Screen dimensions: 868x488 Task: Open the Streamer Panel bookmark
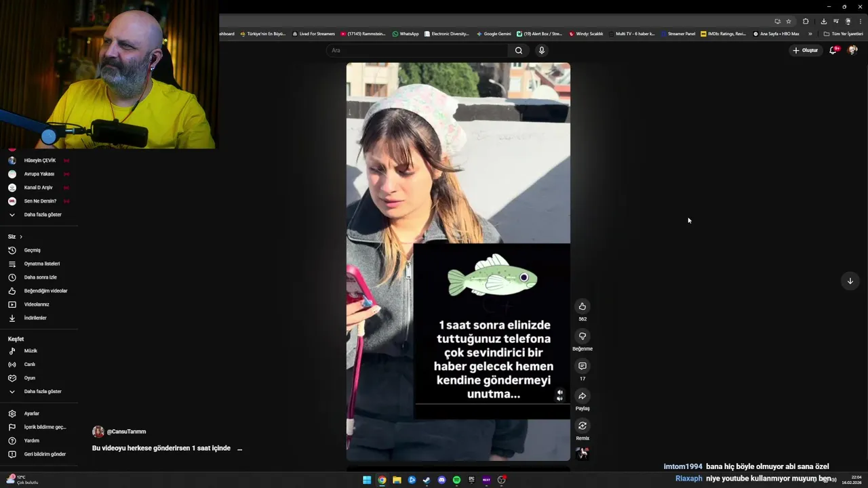coord(678,34)
